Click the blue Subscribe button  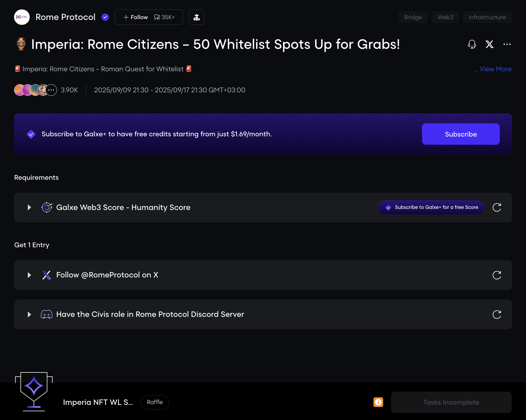[x=461, y=134]
